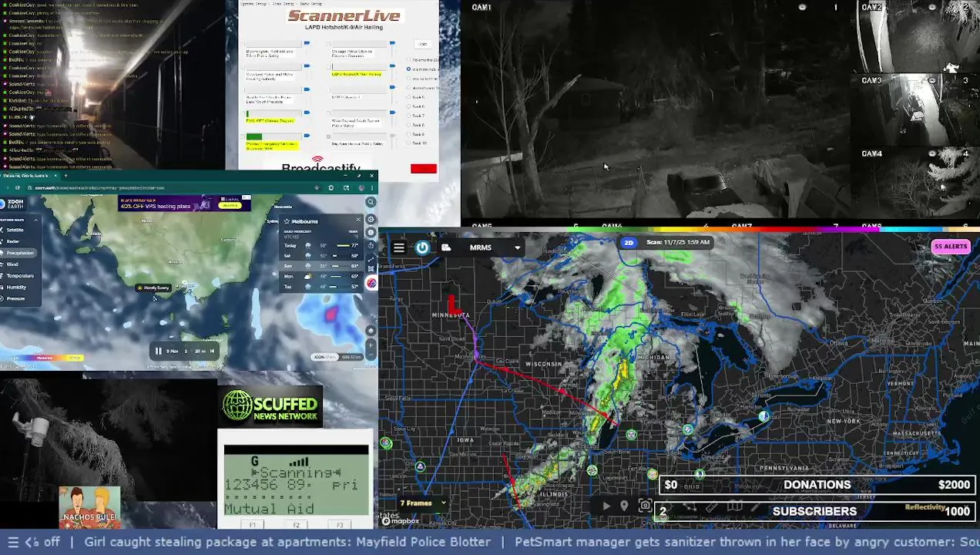Viewport: 980px width, 555px height.
Task: Switch to Temperature map layer
Action: pos(20,276)
